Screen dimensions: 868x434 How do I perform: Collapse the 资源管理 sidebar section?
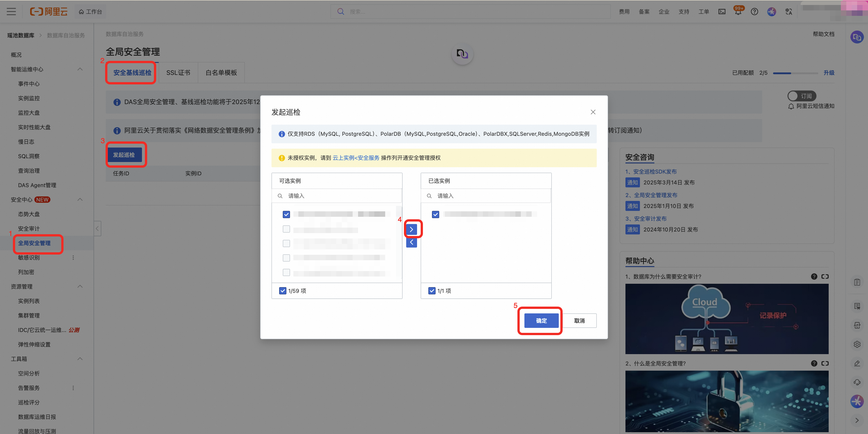tap(80, 287)
